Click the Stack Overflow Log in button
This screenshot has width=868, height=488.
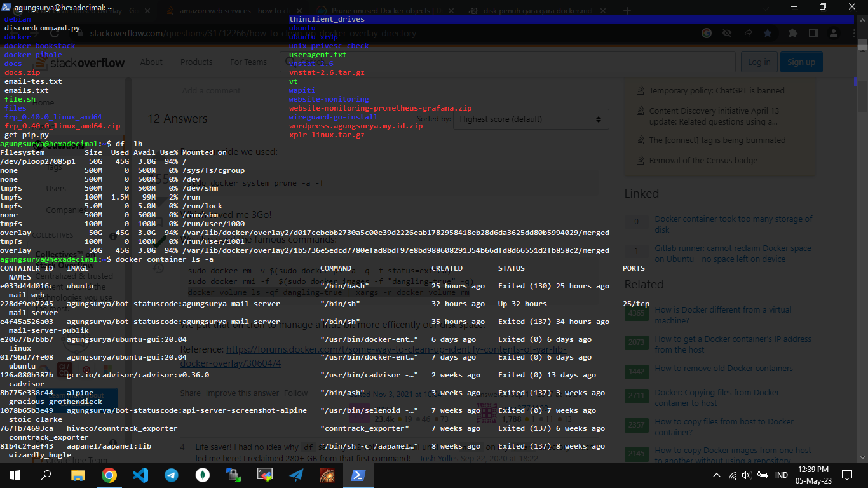click(759, 62)
